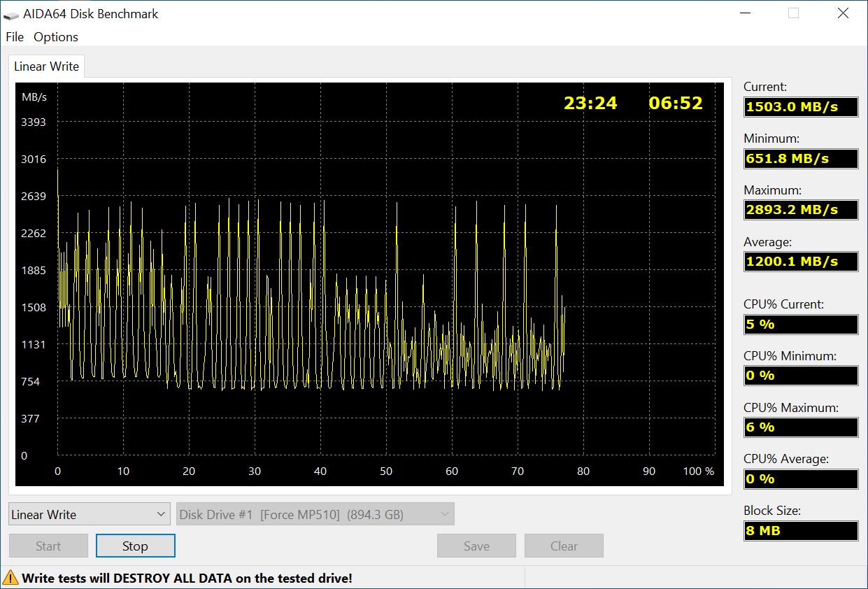Click the Clear button
The height and width of the screenshot is (589, 868).
pos(564,546)
